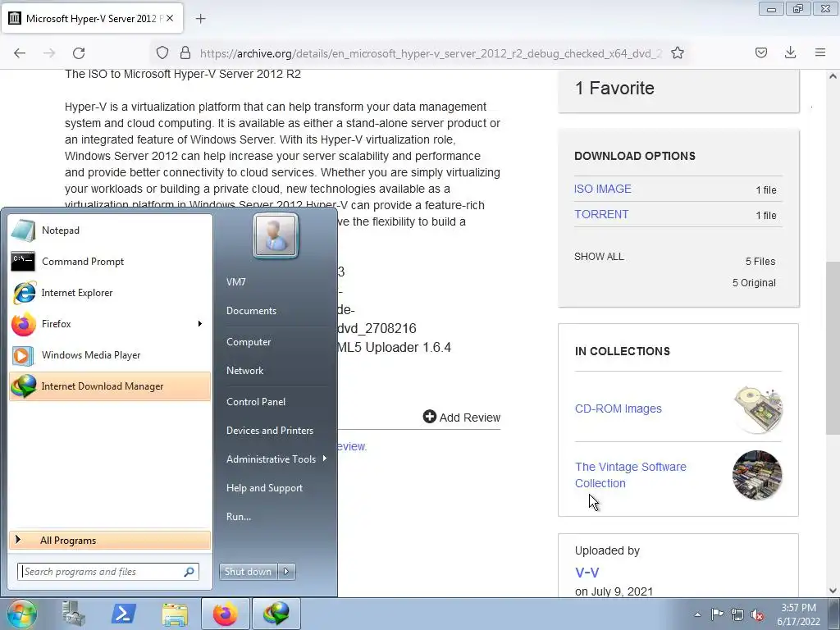
Task: Open Action Center flag icon
Action: pos(717,614)
